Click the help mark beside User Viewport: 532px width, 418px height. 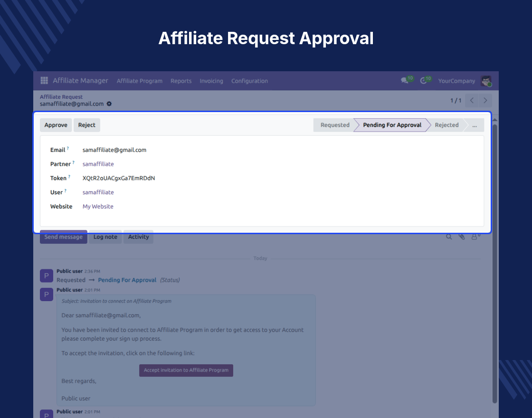[66, 190]
